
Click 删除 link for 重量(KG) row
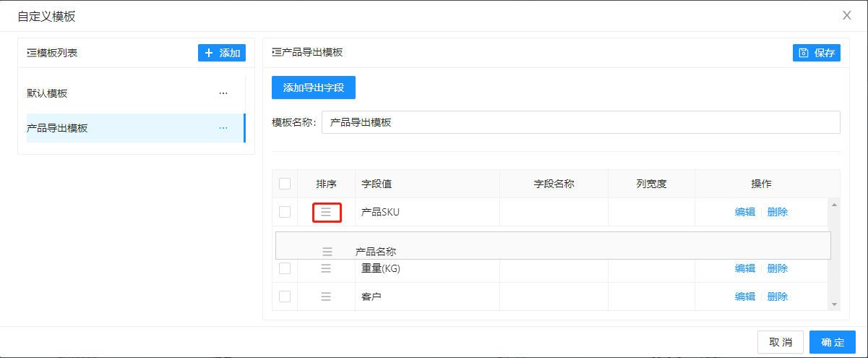click(x=778, y=268)
